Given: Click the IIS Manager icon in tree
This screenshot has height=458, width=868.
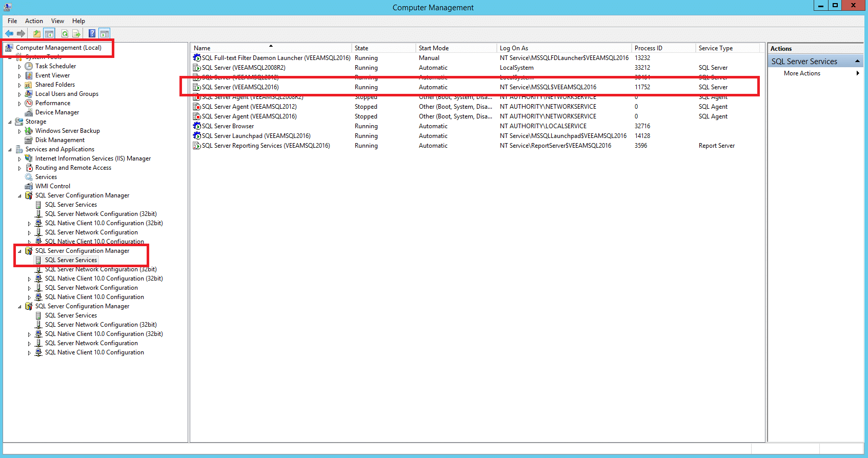Looking at the screenshot, I should coord(29,158).
